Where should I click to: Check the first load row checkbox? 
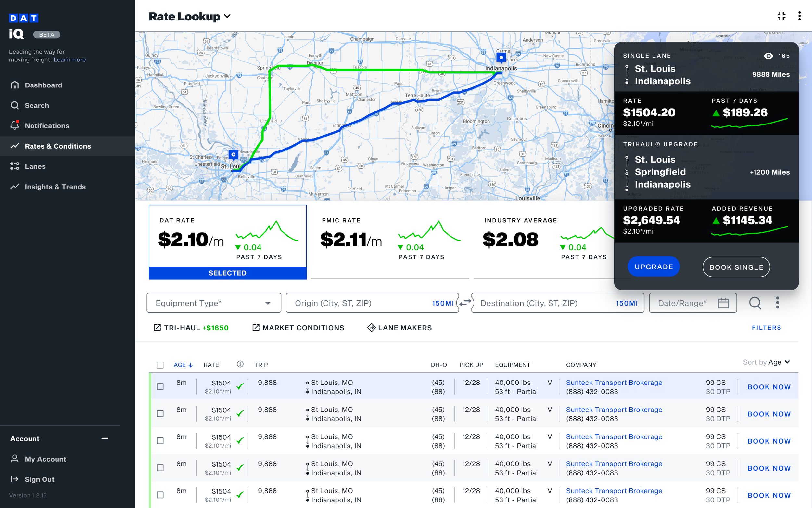[x=160, y=386]
